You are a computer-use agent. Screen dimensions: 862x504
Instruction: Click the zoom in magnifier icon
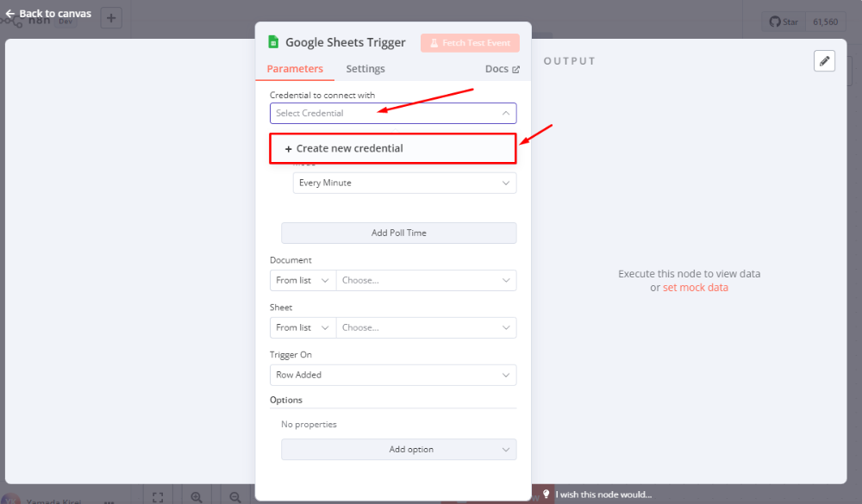(x=197, y=496)
